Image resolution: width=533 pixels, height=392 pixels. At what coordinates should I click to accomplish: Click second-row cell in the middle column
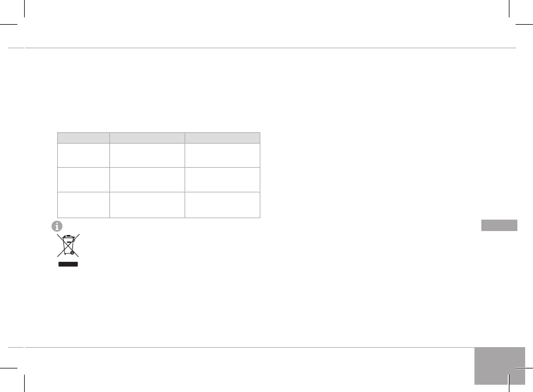pos(147,179)
